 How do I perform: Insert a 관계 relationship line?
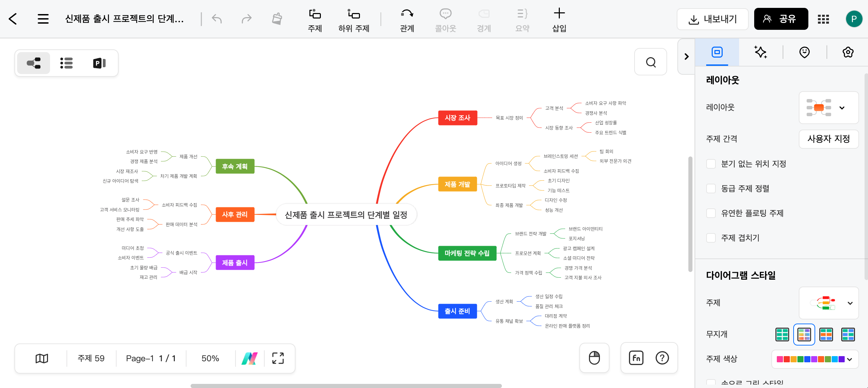[407, 21]
